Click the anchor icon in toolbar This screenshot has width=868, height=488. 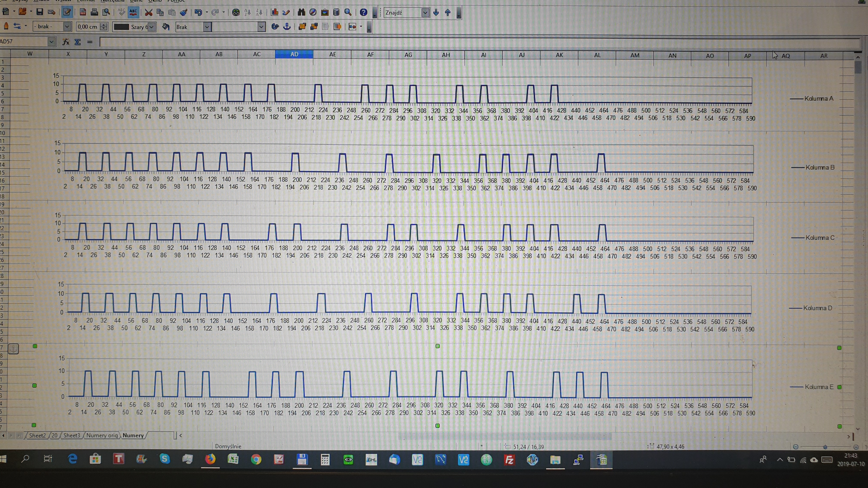pos(287,27)
